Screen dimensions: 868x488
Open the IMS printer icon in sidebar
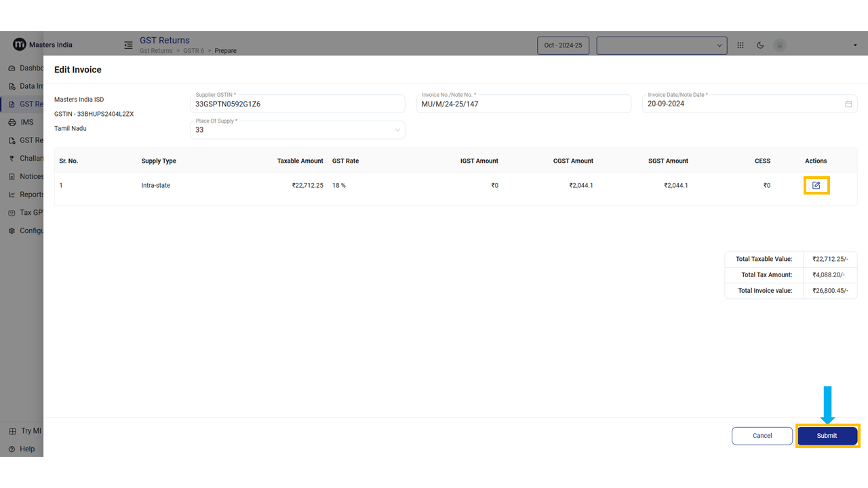tap(12, 123)
